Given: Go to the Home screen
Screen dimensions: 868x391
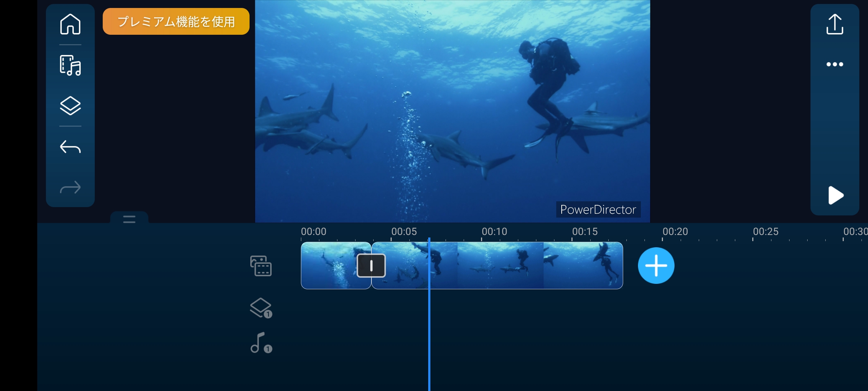Looking at the screenshot, I should coord(70,24).
